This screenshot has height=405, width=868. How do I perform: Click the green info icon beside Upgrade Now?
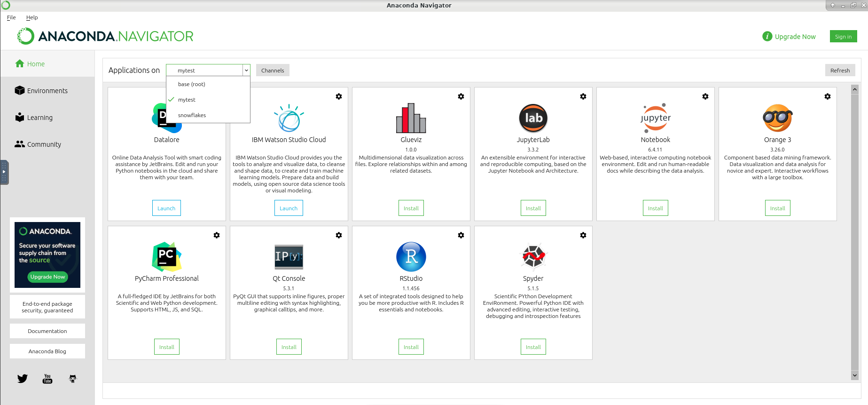tap(767, 36)
